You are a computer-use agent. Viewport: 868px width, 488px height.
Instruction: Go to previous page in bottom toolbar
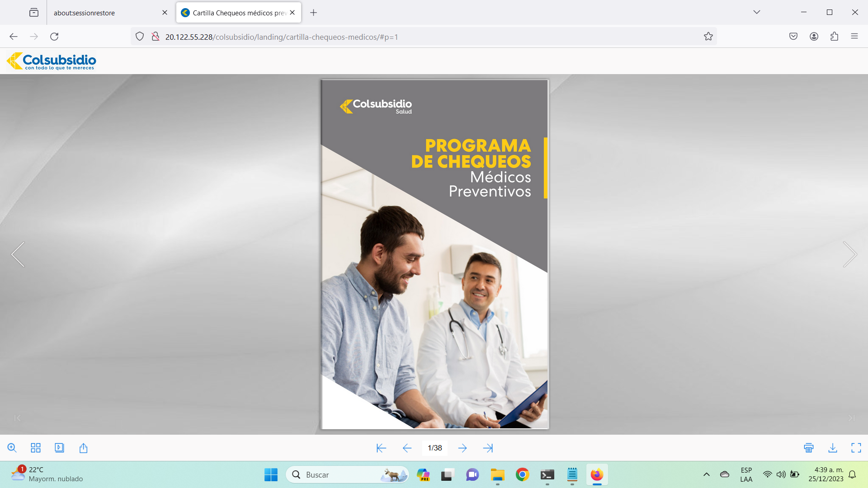[x=407, y=448]
